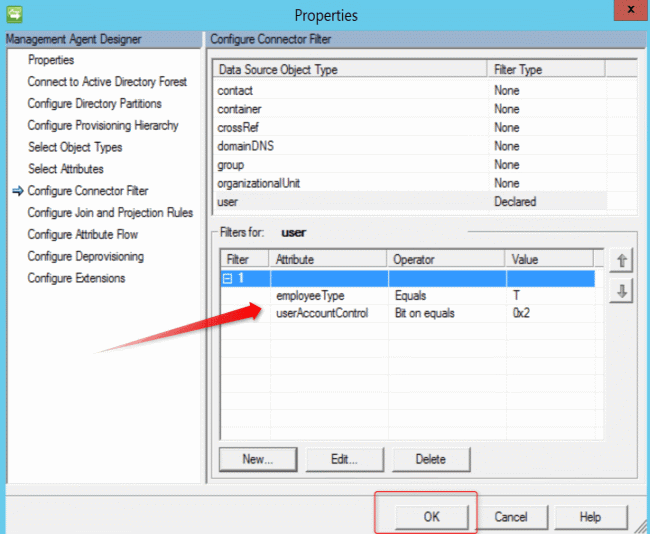Select Configure Connector Filter page
This screenshot has width=650, height=534.
(87, 191)
